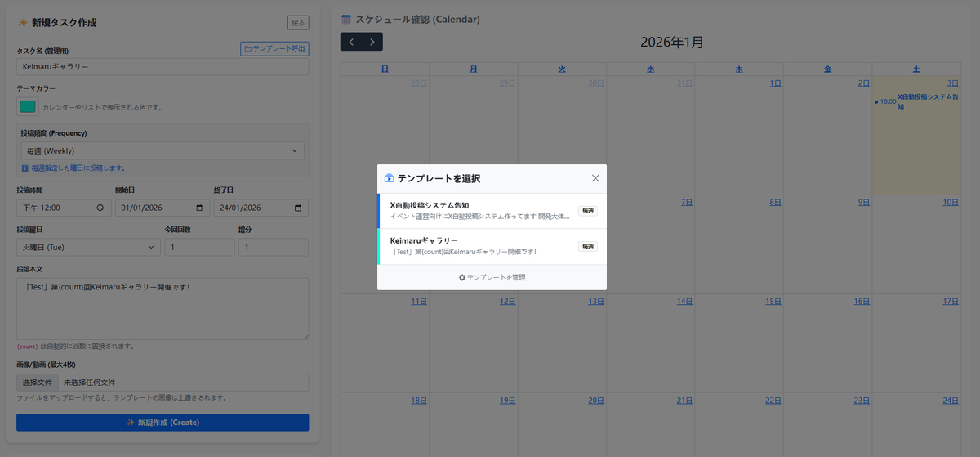The height and width of the screenshot is (457, 980).
Task: Select the 11日 date in calendar
Action: click(419, 302)
